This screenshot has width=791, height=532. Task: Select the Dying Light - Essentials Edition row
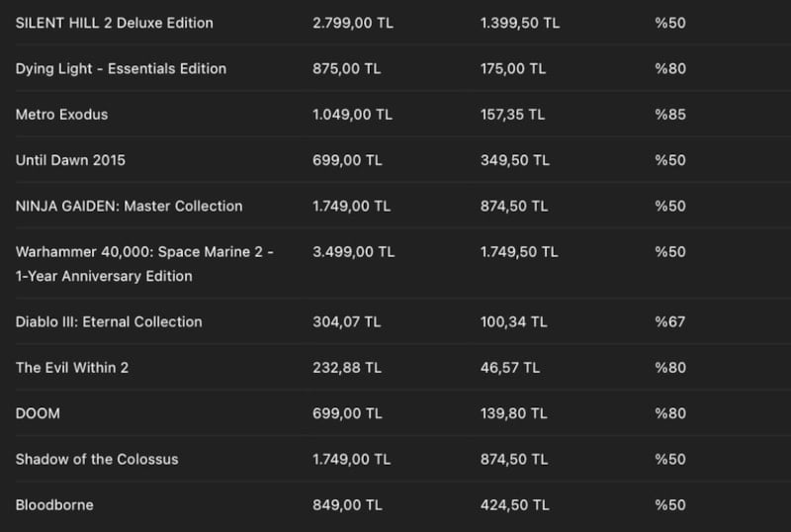click(121, 68)
